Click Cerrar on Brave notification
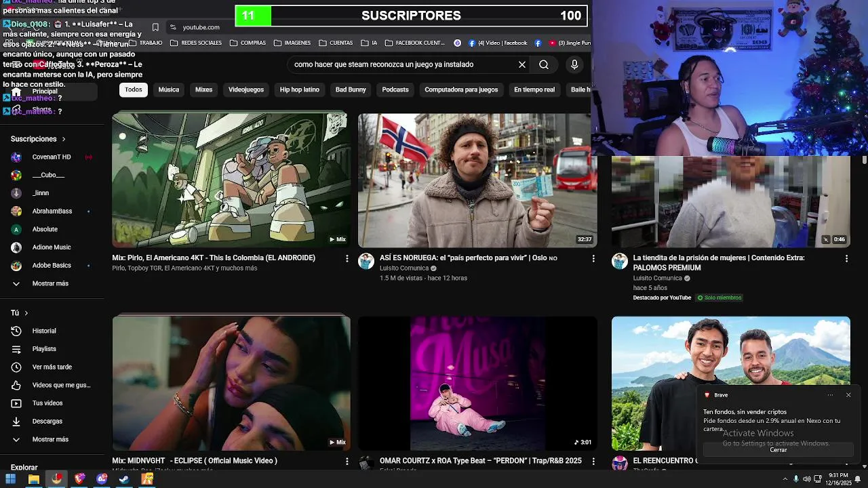The height and width of the screenshot is (488, 868). (x=778, y=450)
